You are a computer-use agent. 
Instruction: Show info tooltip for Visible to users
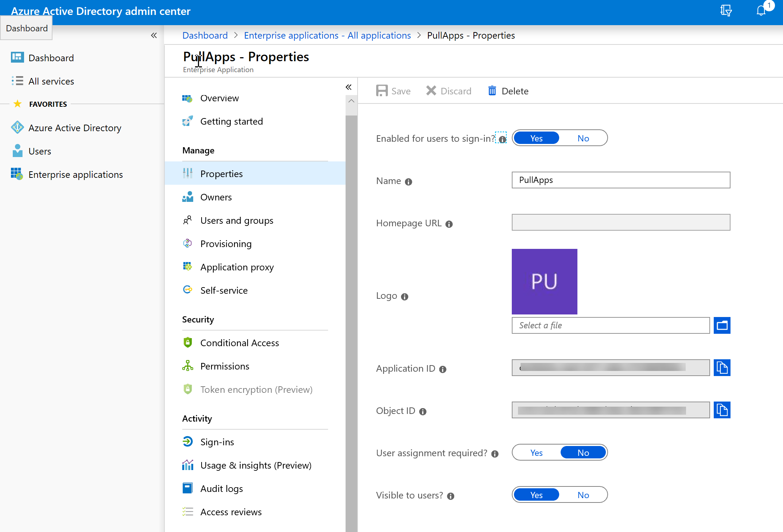(451, 496)
